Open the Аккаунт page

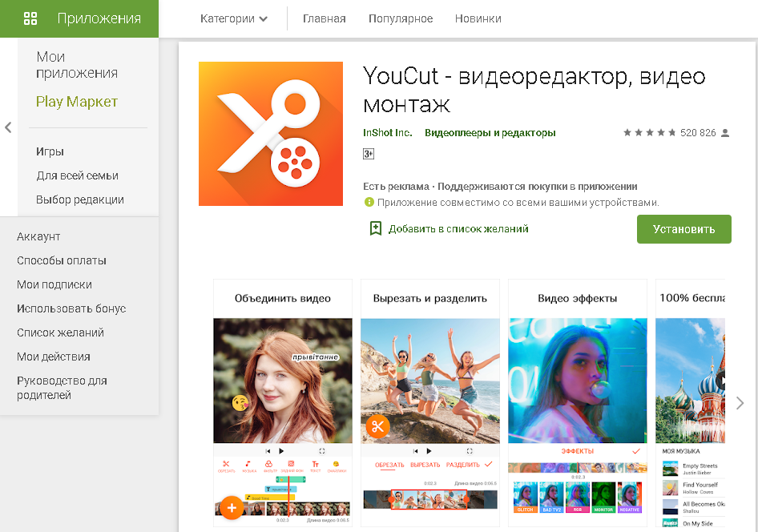38,237
